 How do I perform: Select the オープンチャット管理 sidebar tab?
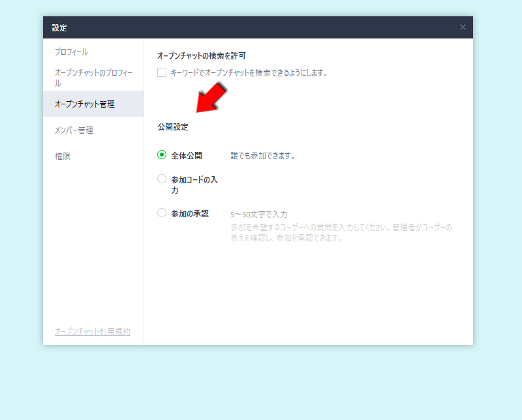click(x=87, y=104)
